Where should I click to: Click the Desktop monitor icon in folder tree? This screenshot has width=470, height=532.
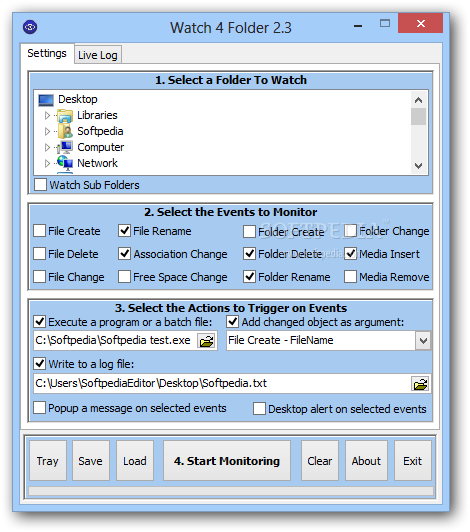tap(46, 100)
